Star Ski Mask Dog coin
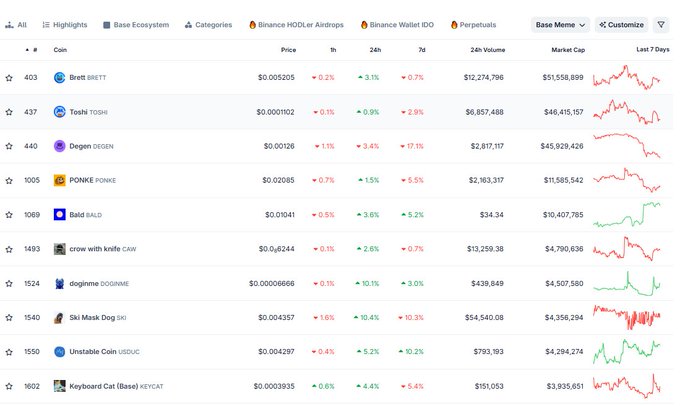 pos(9,318)
